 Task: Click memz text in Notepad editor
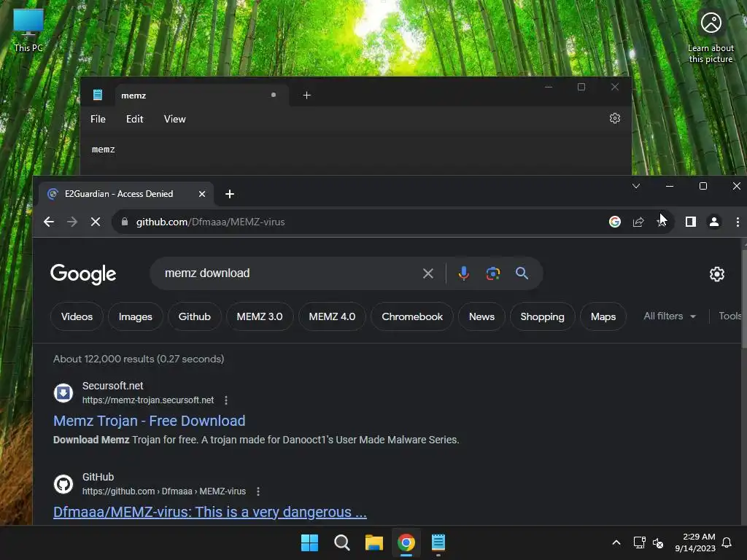coord(104,149)
